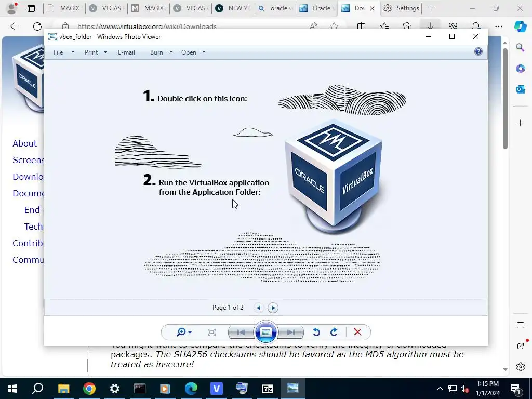Delete the image with red X

point(357,332)
